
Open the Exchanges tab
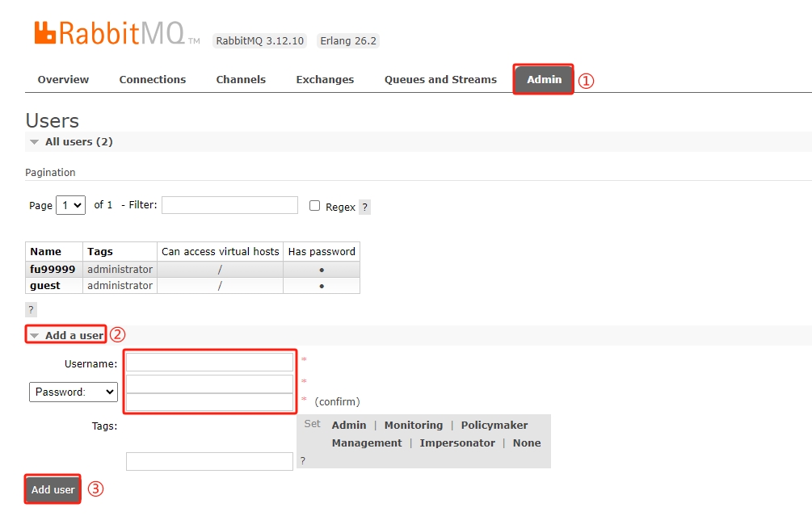(325, 80)
